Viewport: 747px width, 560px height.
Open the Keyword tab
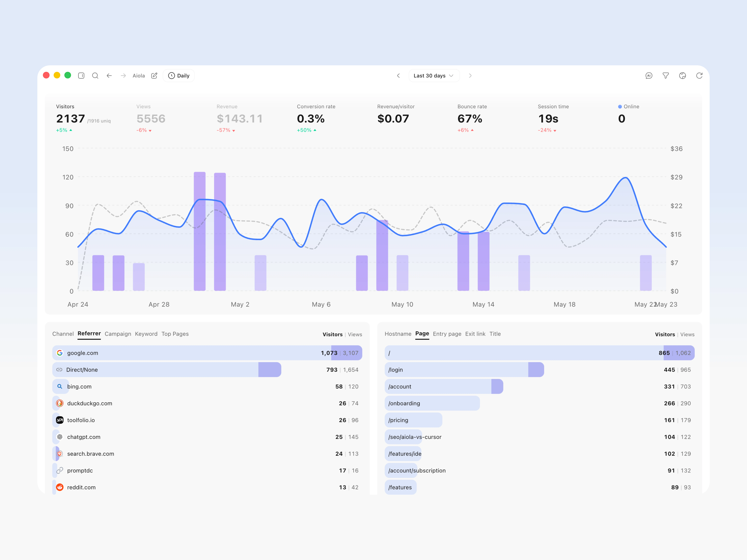[x=146, y=334]
